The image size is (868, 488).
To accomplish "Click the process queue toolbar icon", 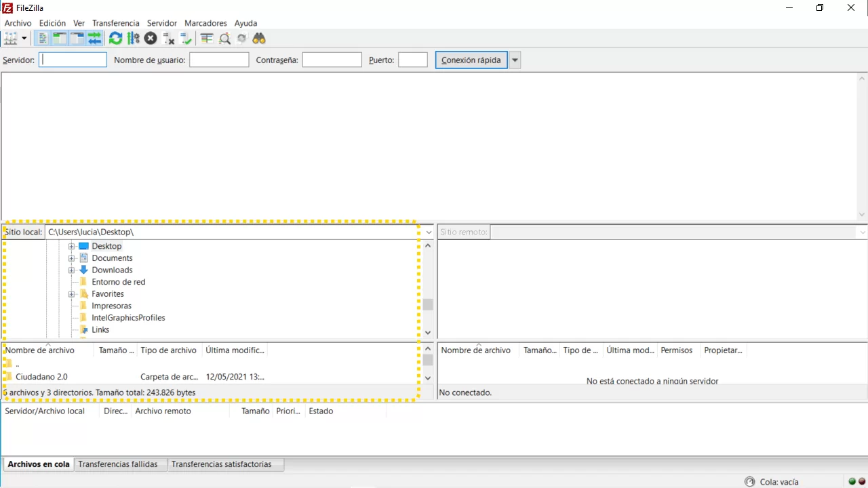I will 133,39.
